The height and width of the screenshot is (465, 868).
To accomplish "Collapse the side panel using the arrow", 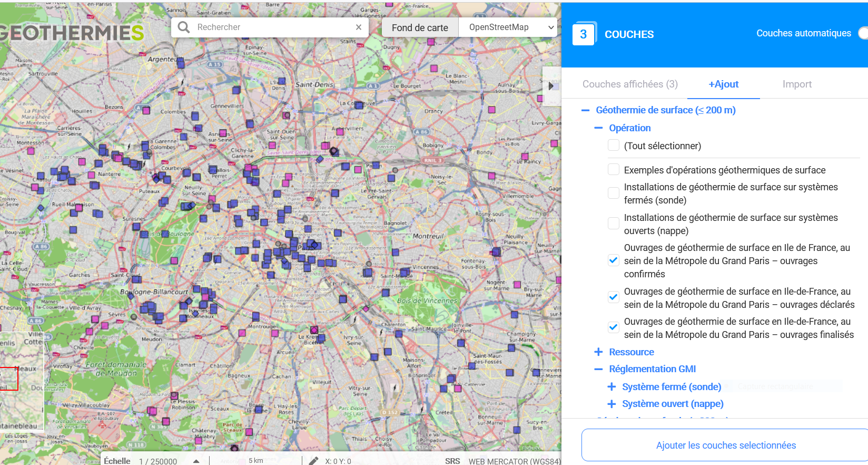I will pyautogui.click(x=551, y=86).
